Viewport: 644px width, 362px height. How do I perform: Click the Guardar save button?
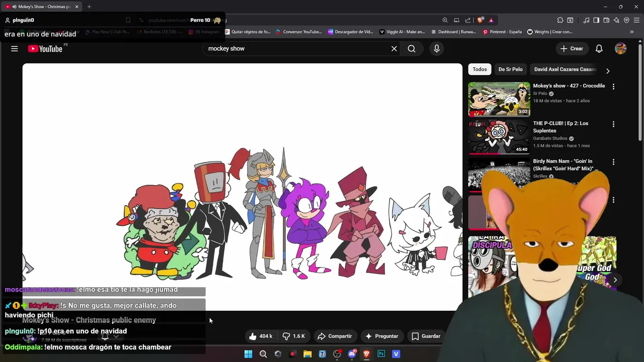coord(426,336)
